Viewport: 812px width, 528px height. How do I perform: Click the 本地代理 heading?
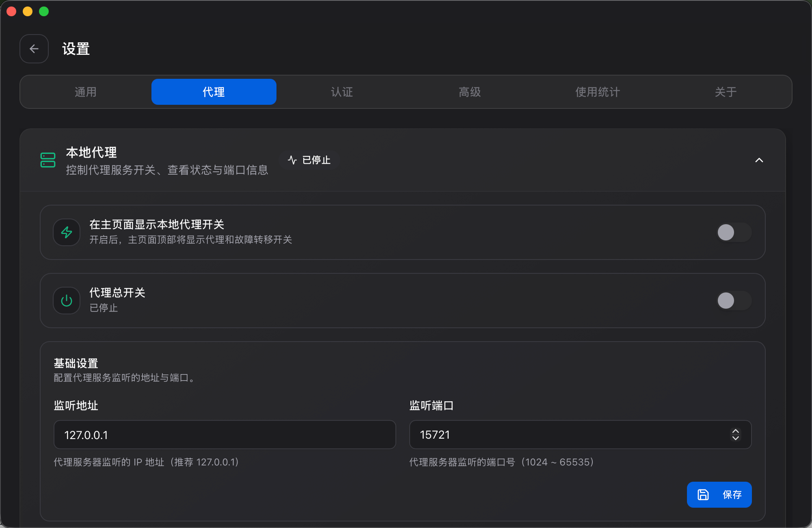tap(91, 152)
